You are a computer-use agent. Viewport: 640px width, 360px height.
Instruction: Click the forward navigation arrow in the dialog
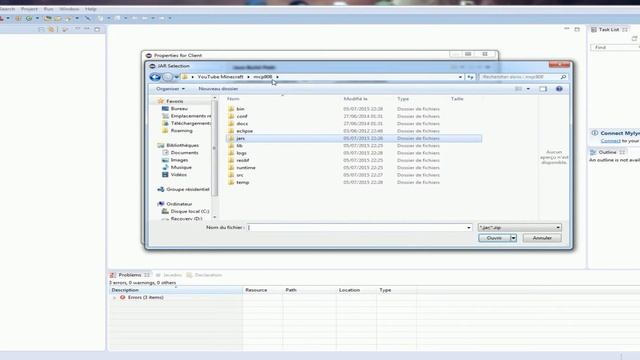pos(167,77)
